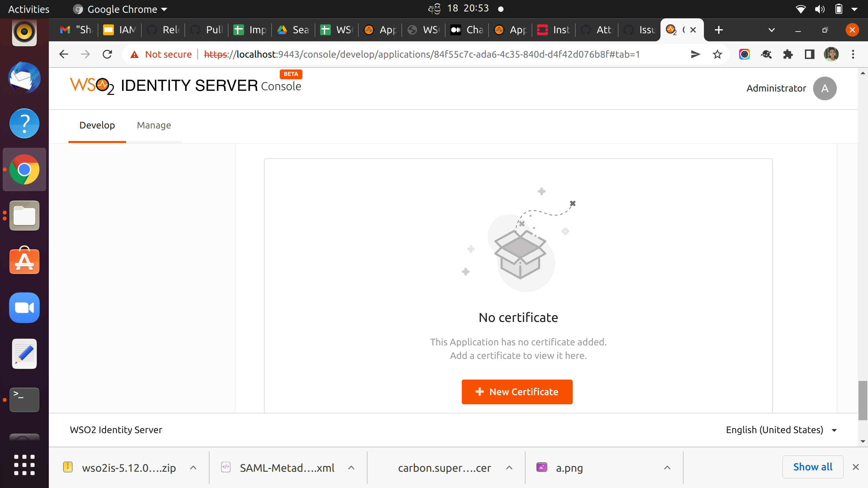The height and width of the screenshot is (488, 868).
Task: Launch Zoom from the dock
Action: 24,308
